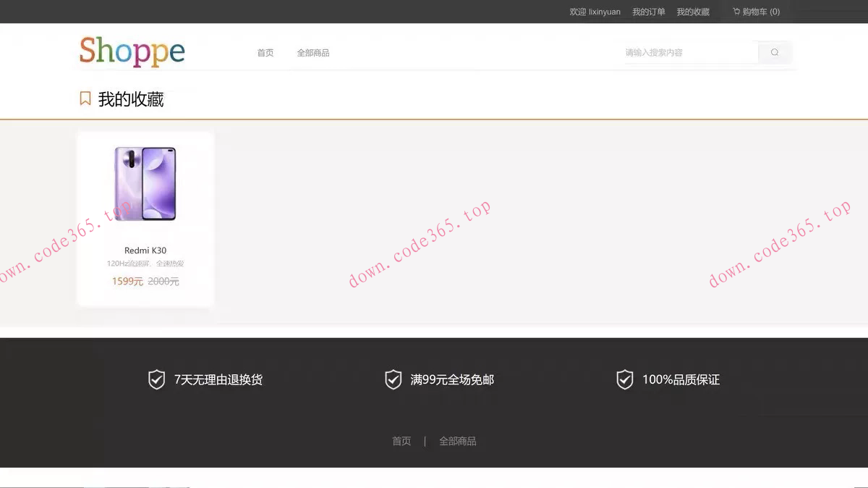Click the bookmark icon beside 我的收藏 heading
This screenshot has width=868, height=488.
pyautogui.click(x=85, y=98)
